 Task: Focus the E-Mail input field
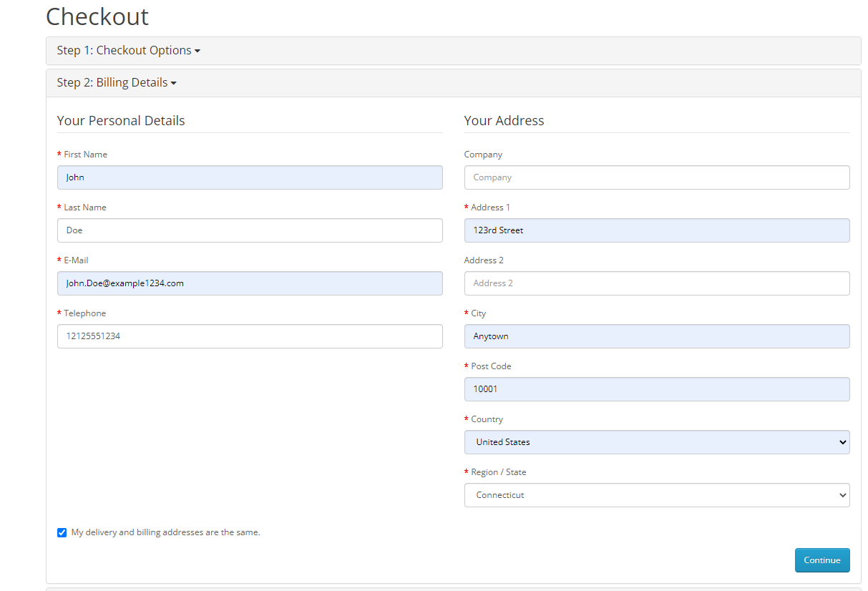coord(250,283)
